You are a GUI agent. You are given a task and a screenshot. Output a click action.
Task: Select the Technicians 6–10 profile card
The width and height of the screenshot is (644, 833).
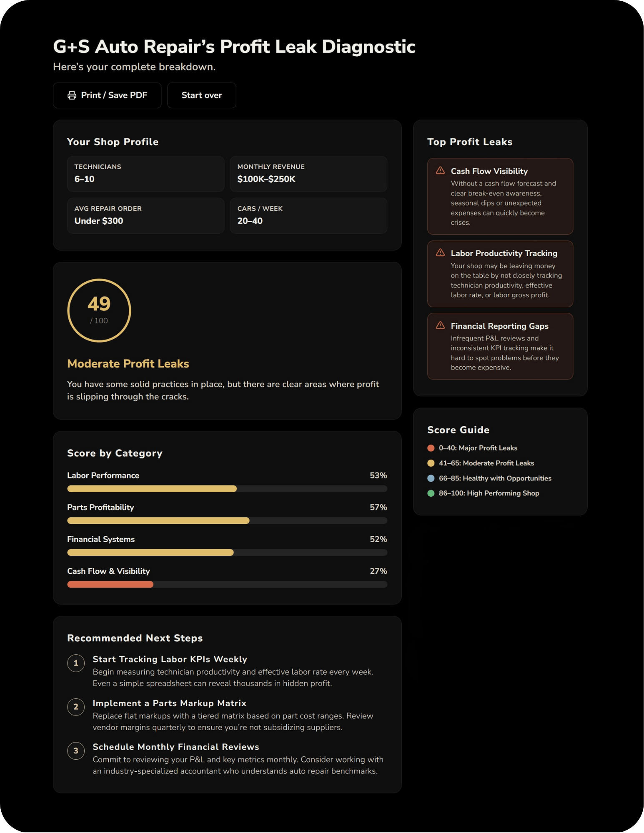click(146, 174)
